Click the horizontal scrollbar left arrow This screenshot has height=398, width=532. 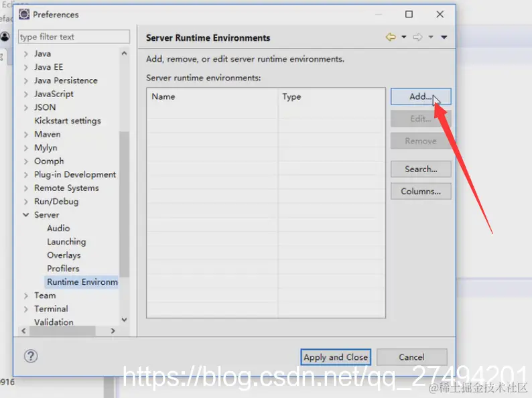pyautogui.click(x=23, y=331)
